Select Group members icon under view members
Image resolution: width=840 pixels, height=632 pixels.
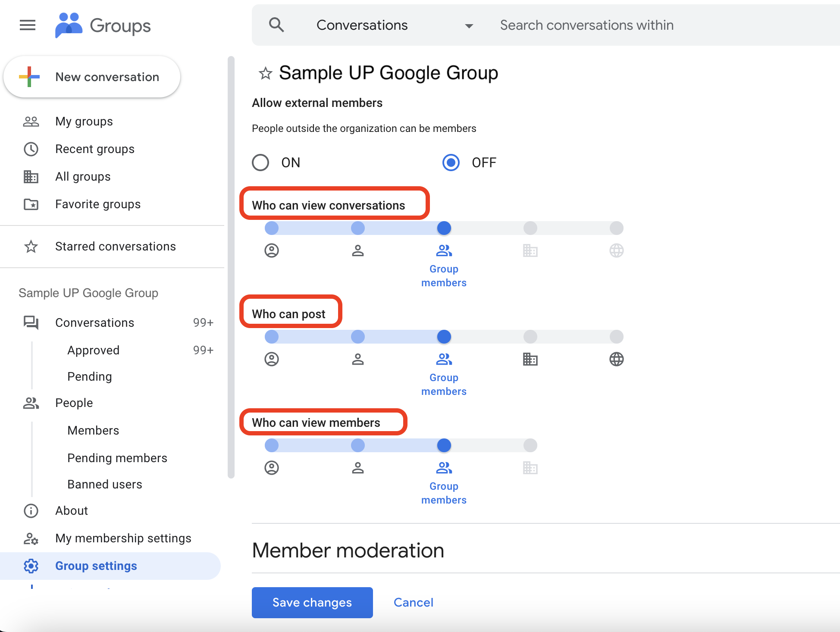click(444, 468)
